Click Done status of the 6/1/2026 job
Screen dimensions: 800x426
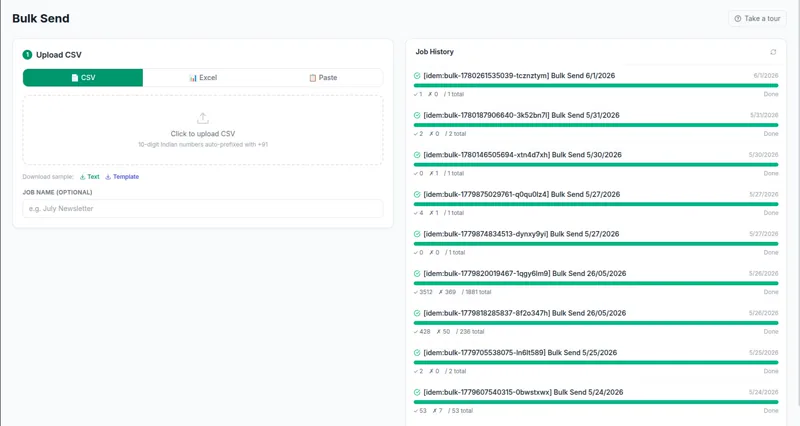coord(771,94)
